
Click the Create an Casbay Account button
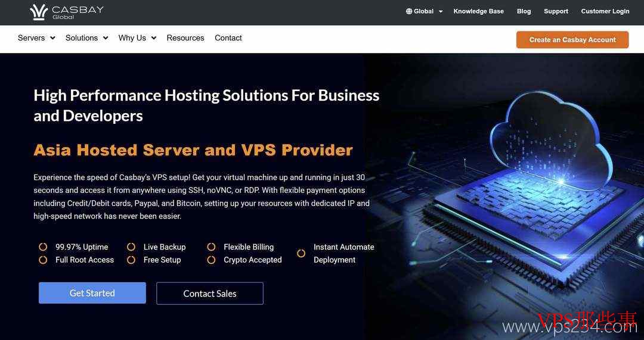click(x=572, y=40)
